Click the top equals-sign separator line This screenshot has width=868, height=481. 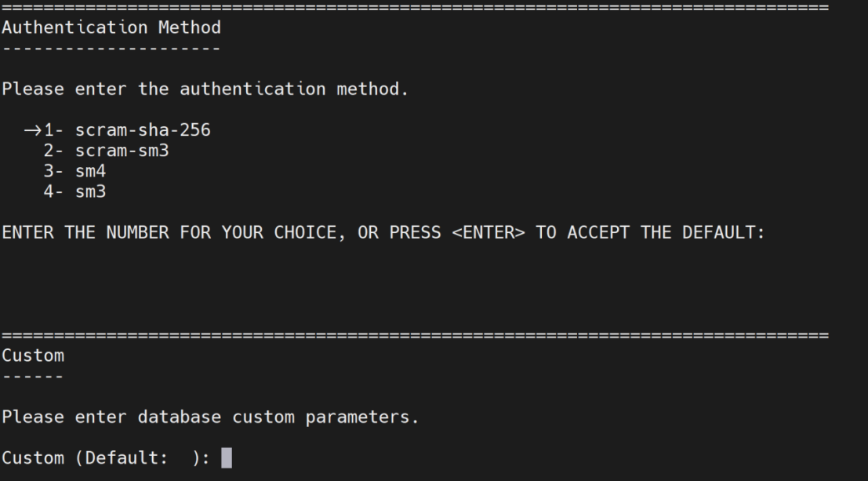click(414, 8)
